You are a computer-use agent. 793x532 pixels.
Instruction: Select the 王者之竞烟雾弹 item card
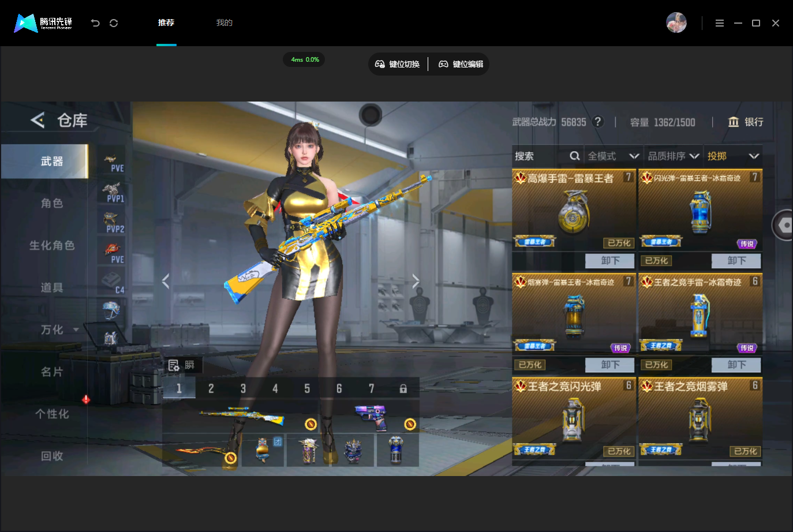click(x=701, y=418)
